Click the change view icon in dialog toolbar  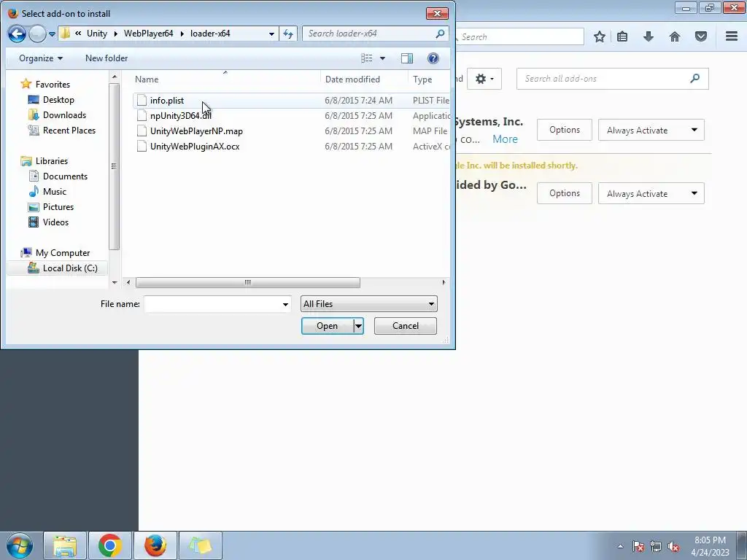367,58
